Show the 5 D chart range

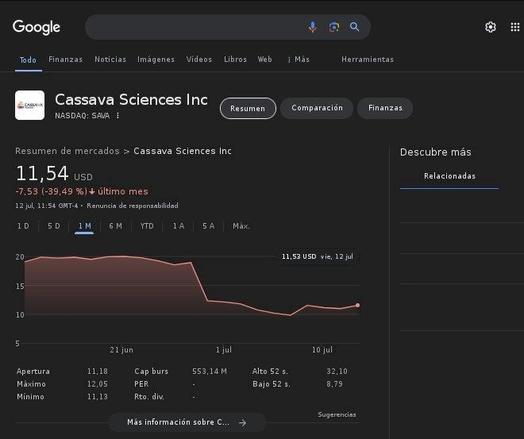click(x=53, y=226)
